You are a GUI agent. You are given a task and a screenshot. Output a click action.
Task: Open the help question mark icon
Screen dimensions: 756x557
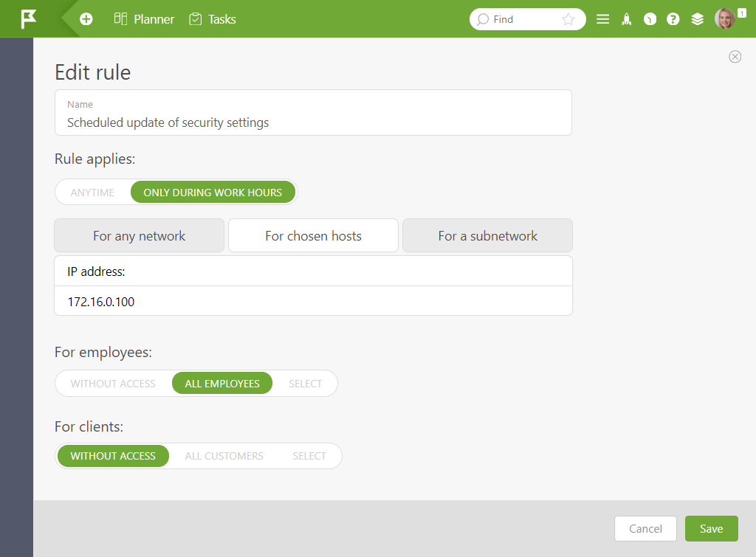click(x=673, y=19)
